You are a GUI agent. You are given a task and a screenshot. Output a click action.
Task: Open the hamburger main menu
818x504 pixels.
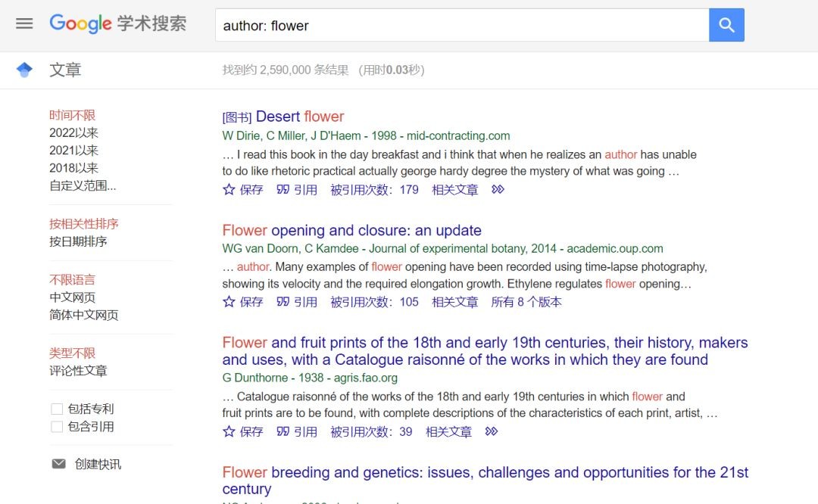(24, 23)
